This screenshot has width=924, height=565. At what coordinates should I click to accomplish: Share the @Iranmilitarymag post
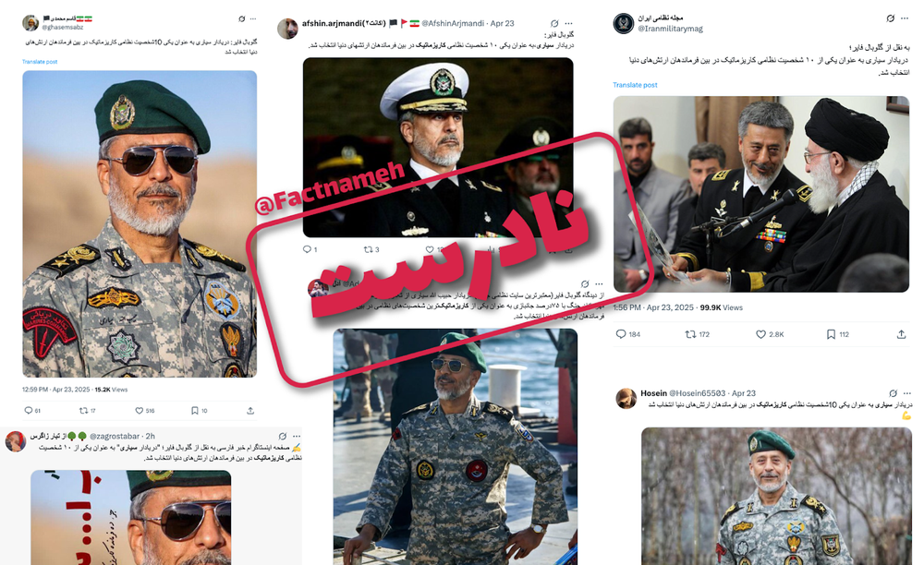click(901, 333)
